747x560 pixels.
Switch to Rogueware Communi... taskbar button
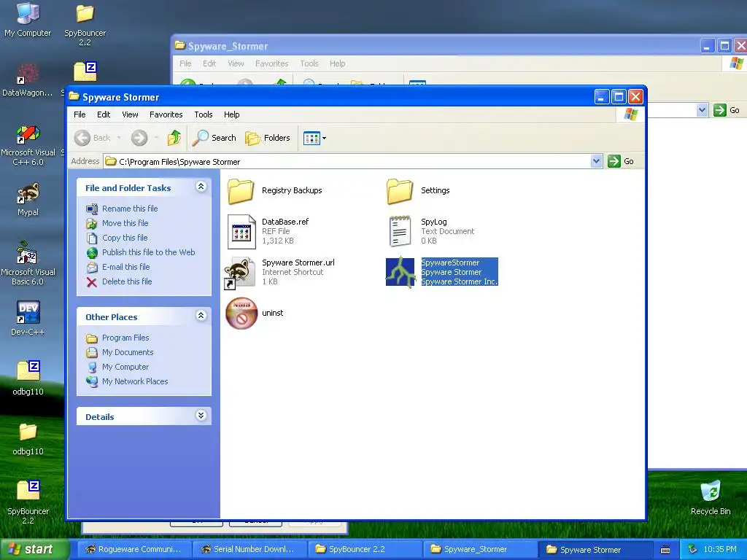(134, 550)
